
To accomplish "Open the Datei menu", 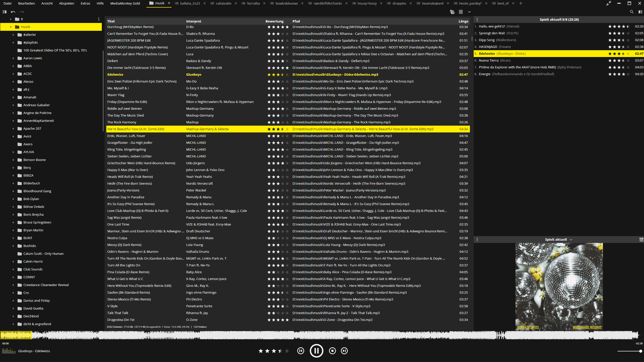I will pyautogui.click(x=8, y=3).
